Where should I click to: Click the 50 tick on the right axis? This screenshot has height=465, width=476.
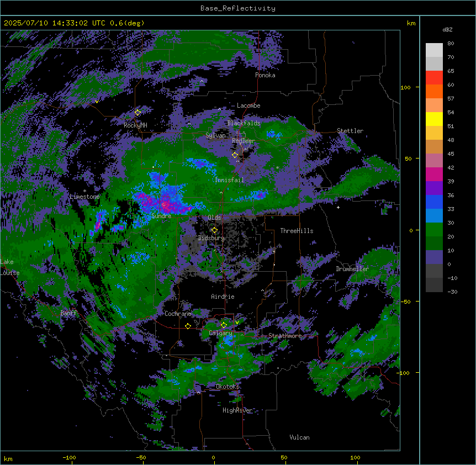coord(408,158)
